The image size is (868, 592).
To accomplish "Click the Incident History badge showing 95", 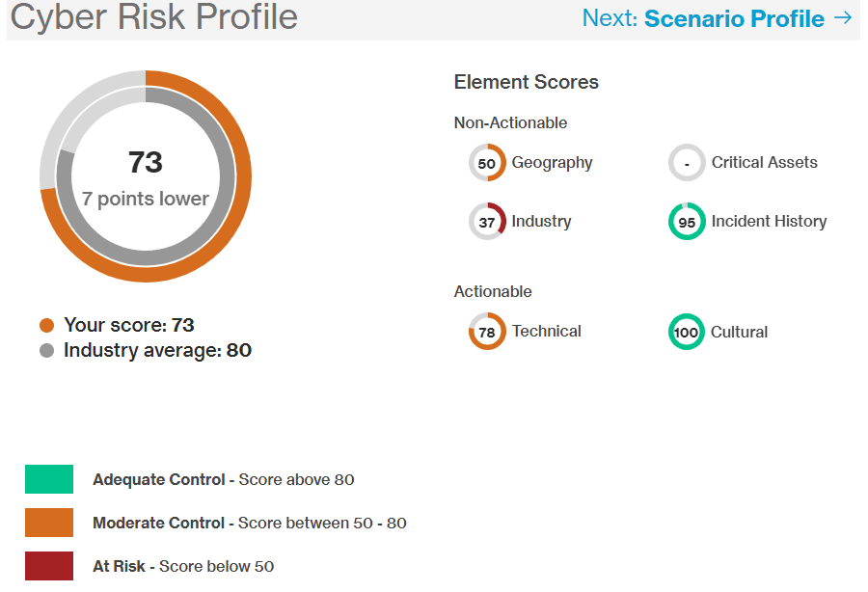I will coord(687,221).
